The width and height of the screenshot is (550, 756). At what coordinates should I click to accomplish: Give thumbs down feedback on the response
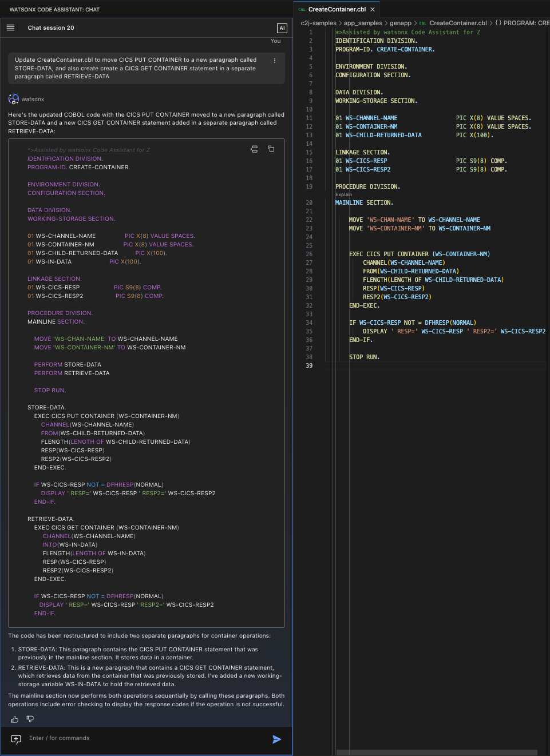(x=30, y=719)
